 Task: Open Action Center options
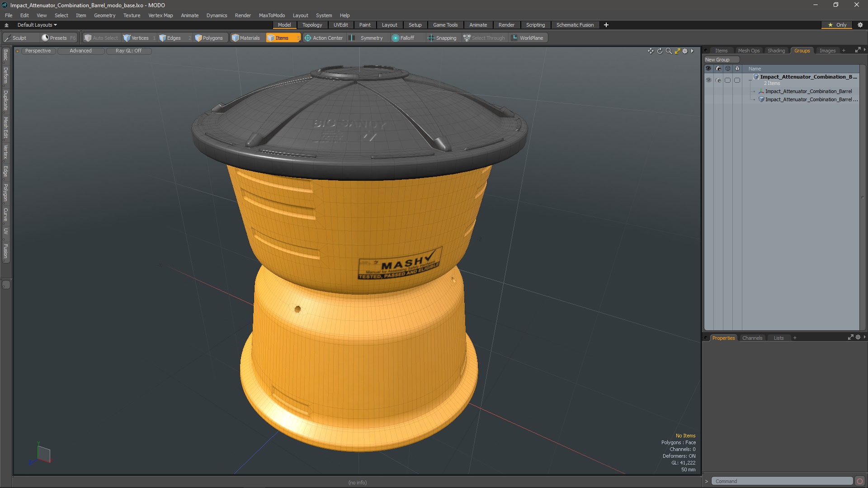(x=324, y=38)
